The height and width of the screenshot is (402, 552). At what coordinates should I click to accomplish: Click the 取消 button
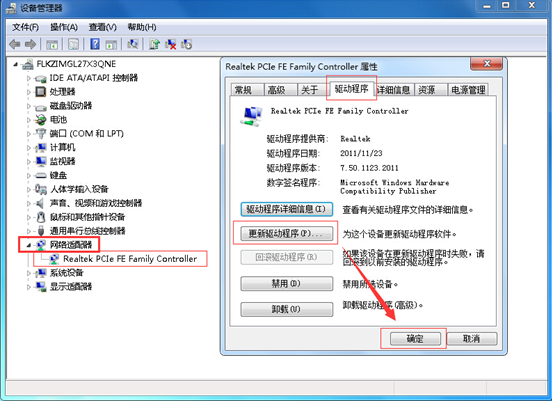point(472,339)
